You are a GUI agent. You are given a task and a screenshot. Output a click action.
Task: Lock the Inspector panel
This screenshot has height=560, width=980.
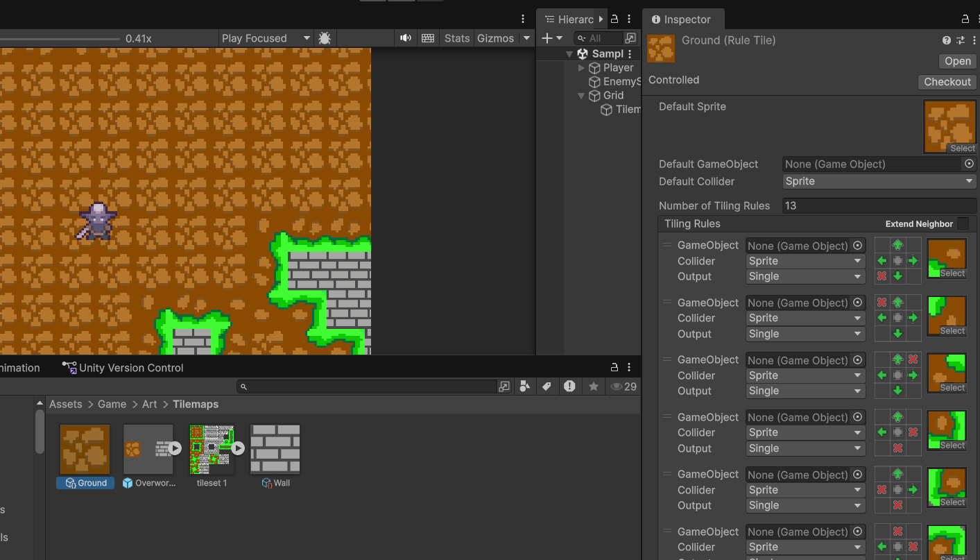coord(965,19)
